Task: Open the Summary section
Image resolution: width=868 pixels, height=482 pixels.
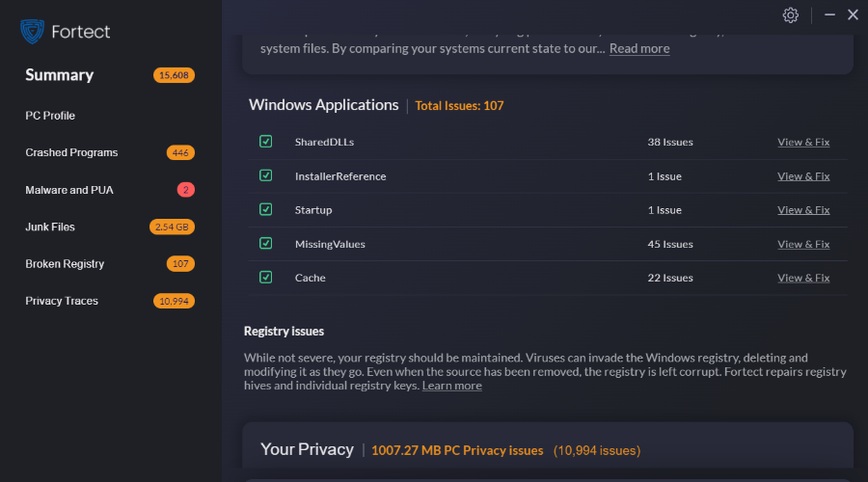Action: coord(59,74)
